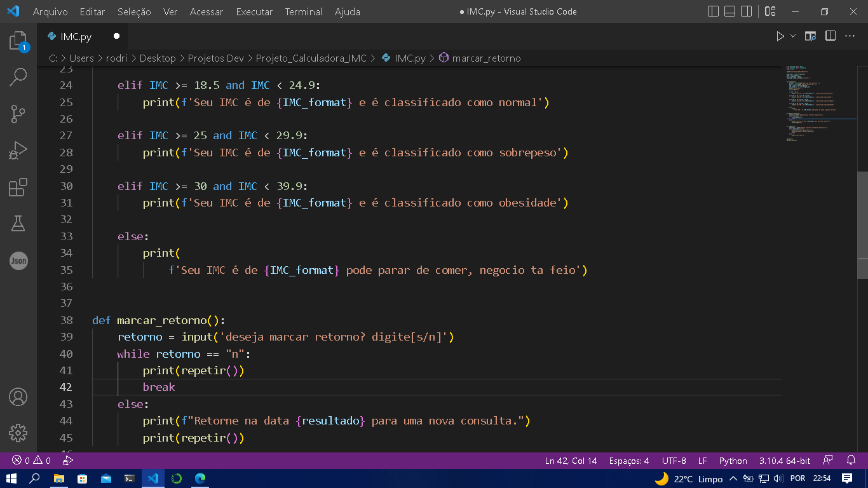This screenshot has height=488, width=868.
Task: Select interpreter 3.10.4 64-bit
Action: pyautogui.click(x=785, y=461)
